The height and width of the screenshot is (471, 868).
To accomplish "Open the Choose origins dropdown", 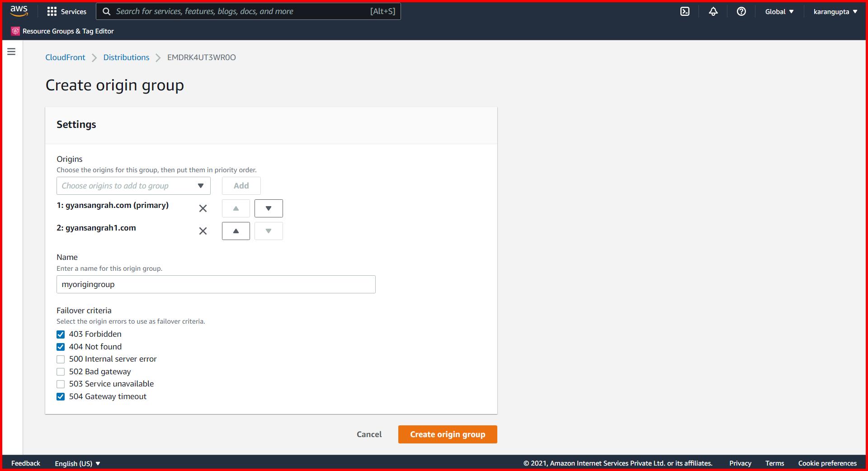I will click(133, 186).
